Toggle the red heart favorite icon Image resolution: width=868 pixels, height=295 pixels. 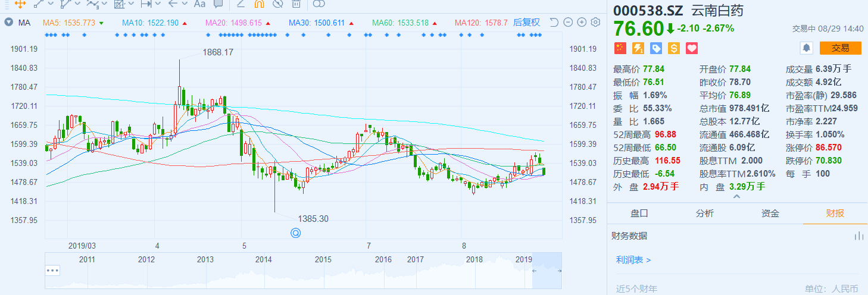click(692, 48)
